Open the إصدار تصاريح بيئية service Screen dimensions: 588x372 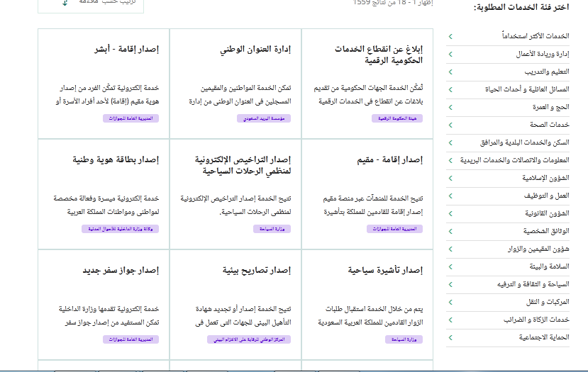[x=257, y=270]
